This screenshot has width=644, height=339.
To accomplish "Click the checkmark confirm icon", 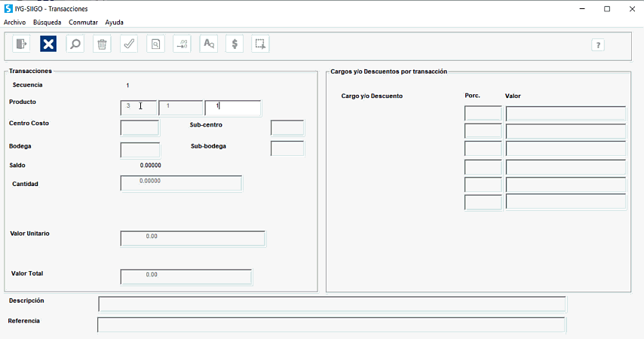I will click(129, 44).
